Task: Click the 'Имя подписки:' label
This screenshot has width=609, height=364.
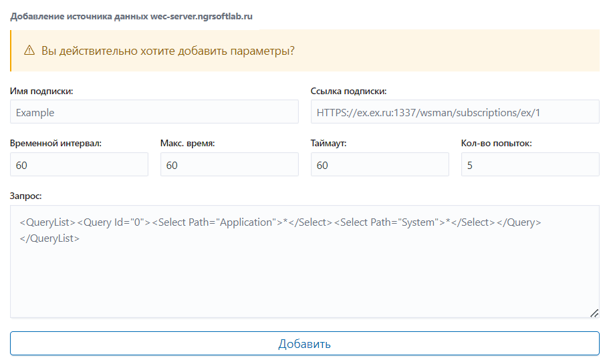Action: point(41,92)
